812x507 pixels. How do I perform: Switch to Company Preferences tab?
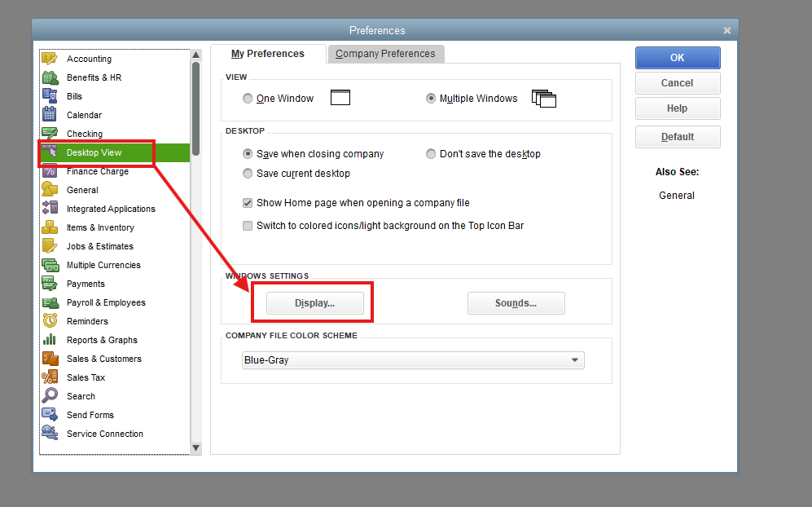[x=385, y=54]
